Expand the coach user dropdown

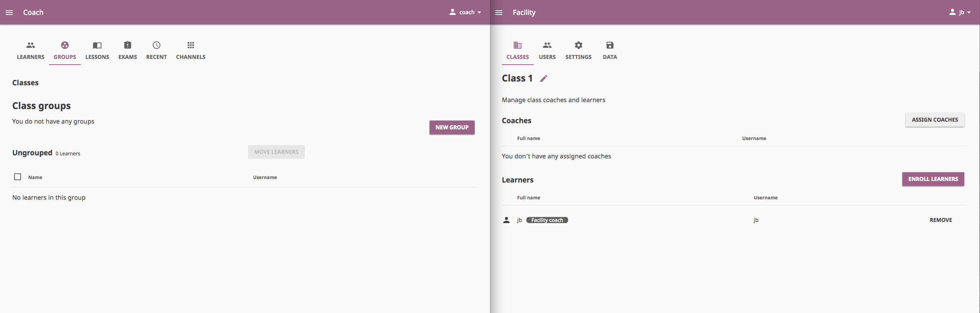point(465,12)
